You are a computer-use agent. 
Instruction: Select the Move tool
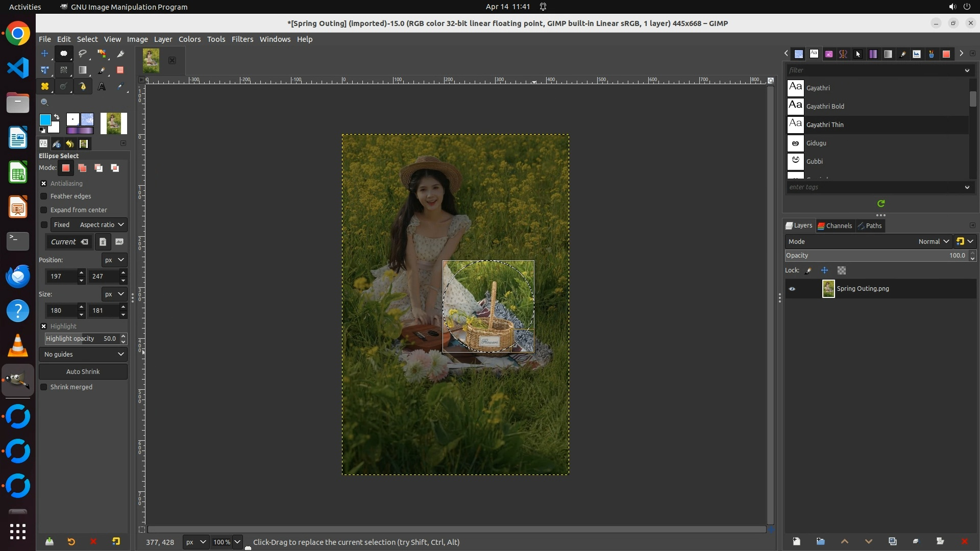pyautogui.click(x=44, y=54)
